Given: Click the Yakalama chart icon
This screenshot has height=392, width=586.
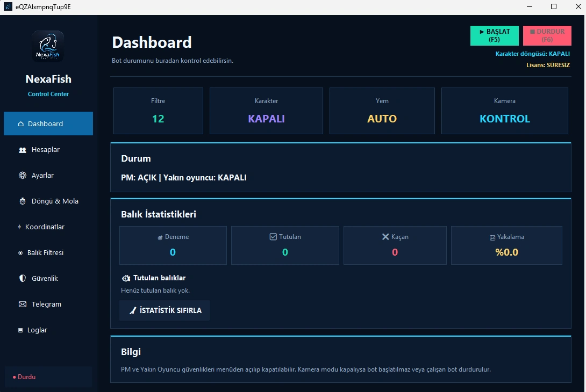Looking at the screenshot, I should 492,237.
